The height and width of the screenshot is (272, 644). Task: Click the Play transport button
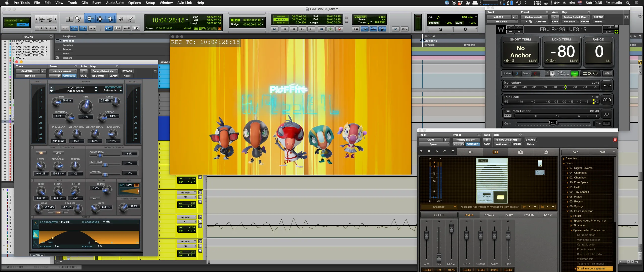point(330,29)
